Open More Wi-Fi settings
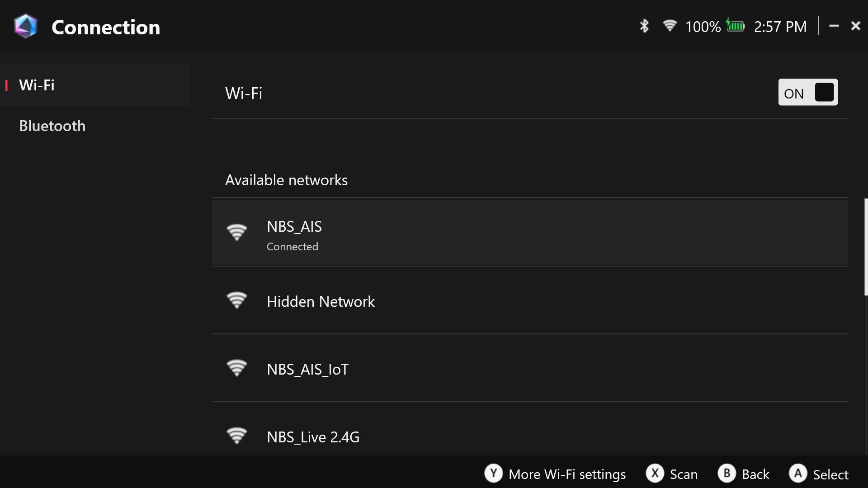Screen dimensions: 868x488 tap(567, 474)
